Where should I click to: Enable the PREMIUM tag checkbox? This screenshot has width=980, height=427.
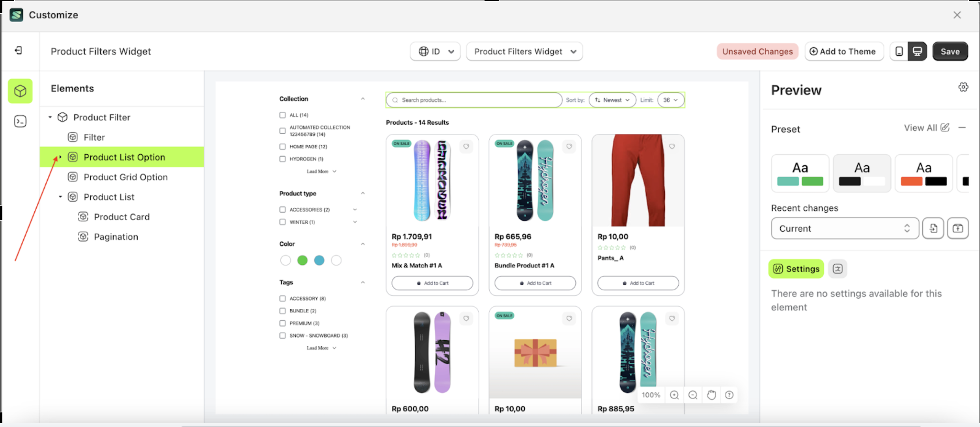pos(282,323)
